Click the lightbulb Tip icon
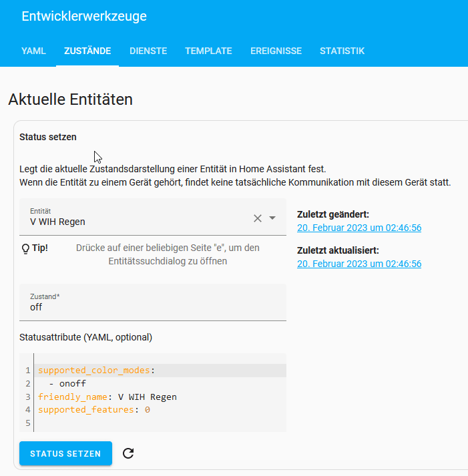Screen dimensions: 468x476 (x=26, y=248)
